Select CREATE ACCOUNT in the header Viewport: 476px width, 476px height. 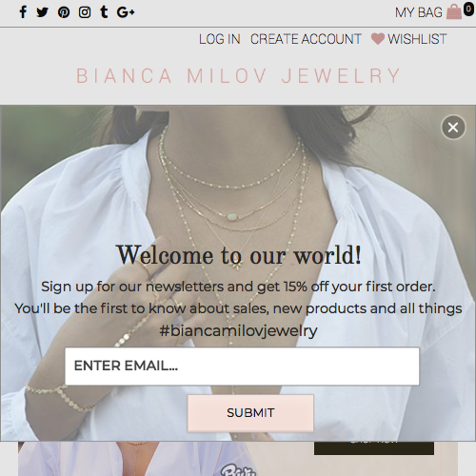click(x=306, y=39)
